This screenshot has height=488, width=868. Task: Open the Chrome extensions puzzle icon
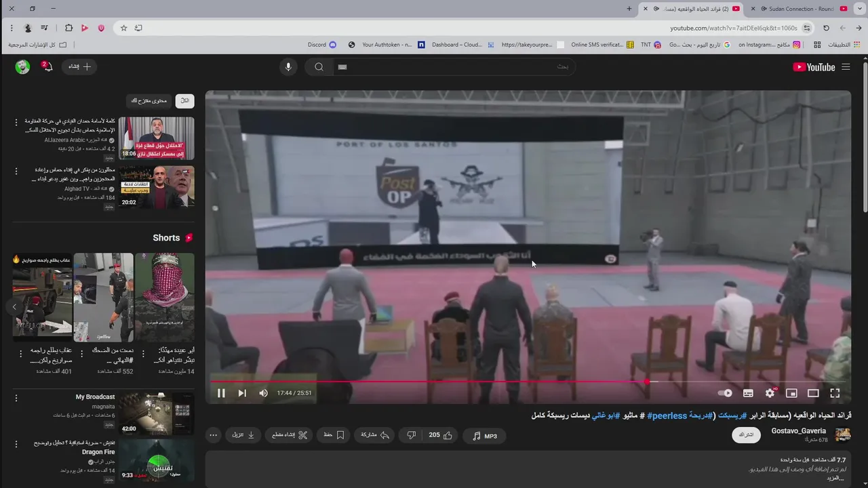coord(68,28)
